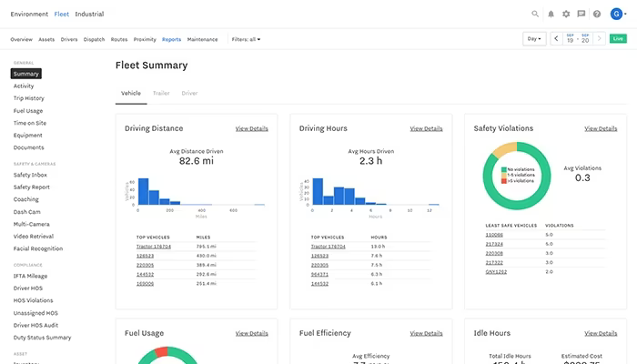Viewport: 637px width, 364px height.
Task: Open Duty Status Summary in sidebar
Action: pos(42,338)
